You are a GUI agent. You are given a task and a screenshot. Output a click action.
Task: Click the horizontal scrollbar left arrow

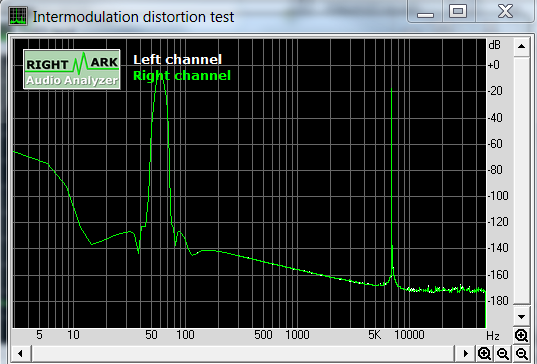20,353
